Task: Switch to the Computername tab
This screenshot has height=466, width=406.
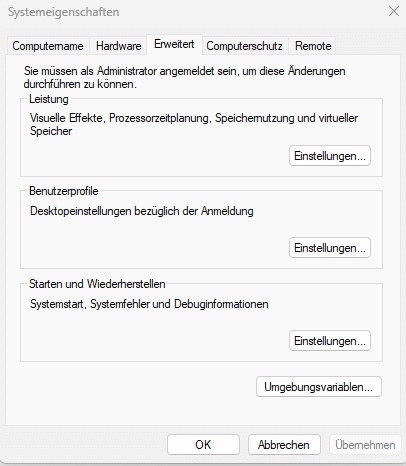Action: click(x=48, y=46)
